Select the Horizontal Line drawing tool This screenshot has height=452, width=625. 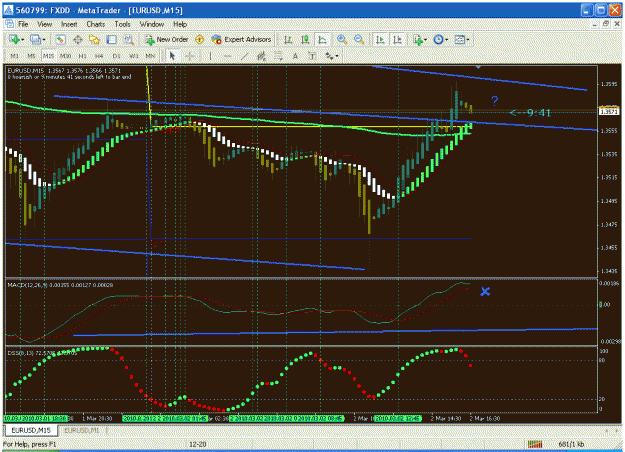[x=227, y=56]
